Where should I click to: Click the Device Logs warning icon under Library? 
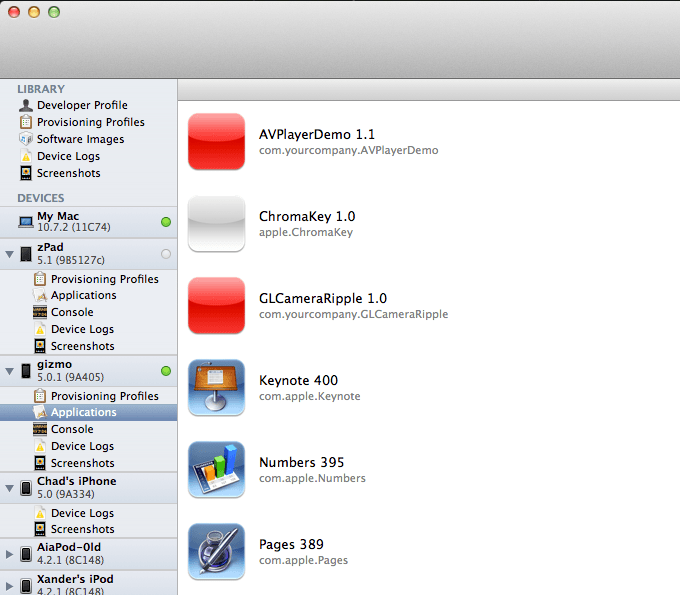(26, 156)
